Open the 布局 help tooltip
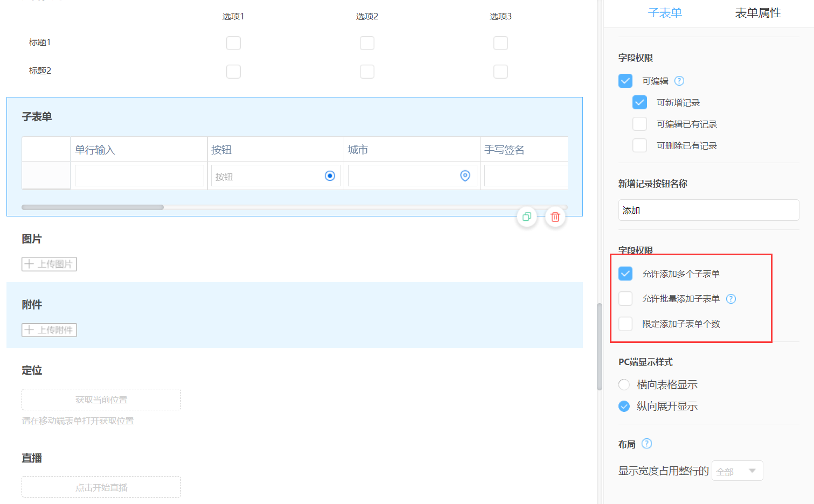The width and height of the screenshot is (814, 504). 647,444
